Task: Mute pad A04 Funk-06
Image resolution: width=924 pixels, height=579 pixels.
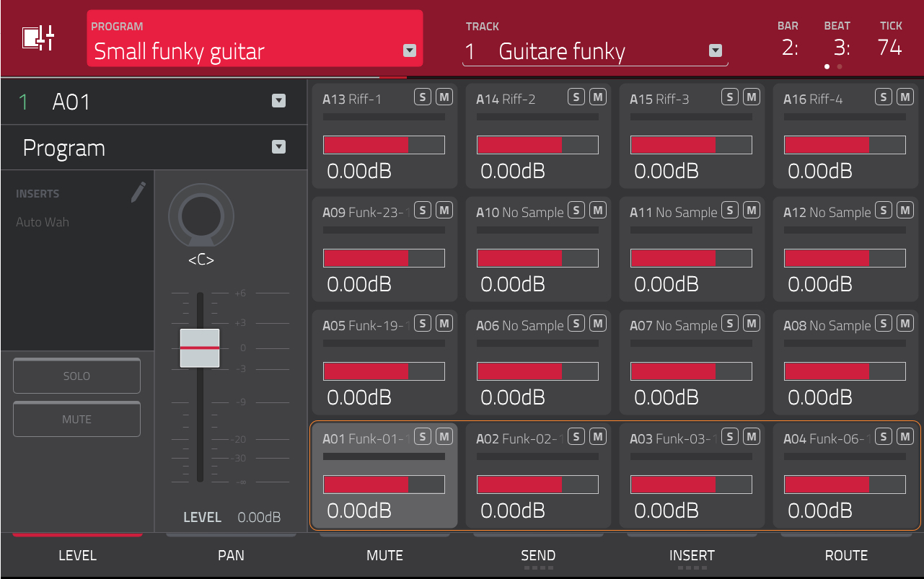Action: [905, 436]
